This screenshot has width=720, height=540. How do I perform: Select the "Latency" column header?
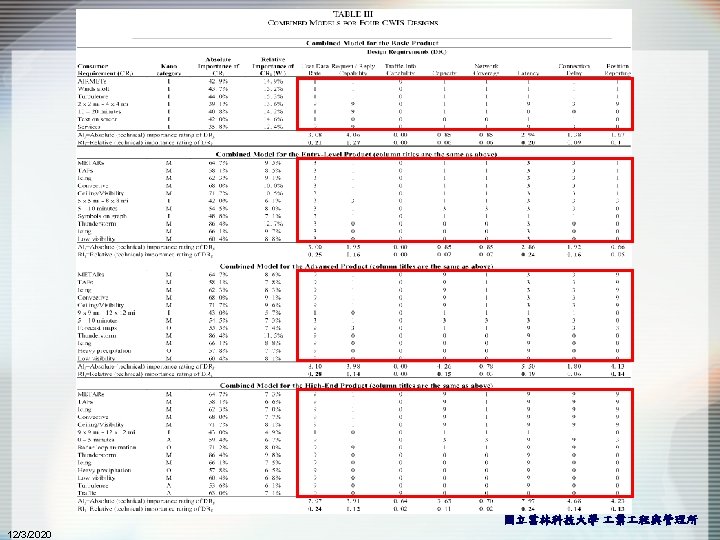pos(528,73)
